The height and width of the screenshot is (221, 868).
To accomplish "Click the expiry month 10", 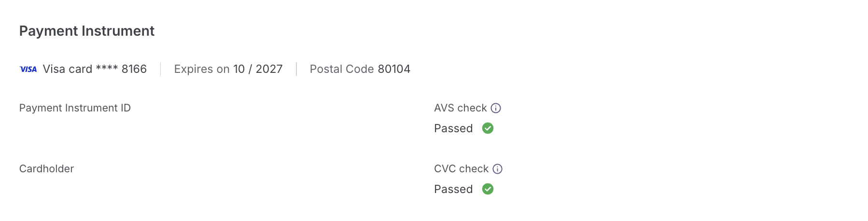I will pyautogui.click(x=239, y=69).
